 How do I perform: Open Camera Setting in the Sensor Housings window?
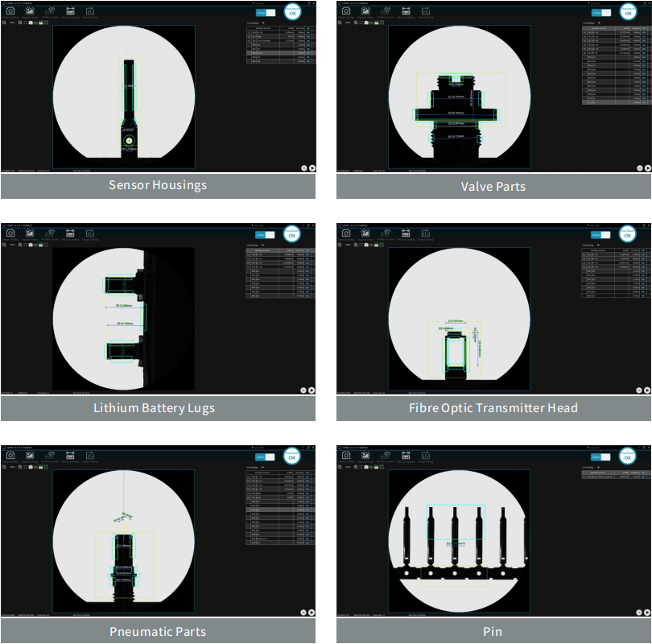pos(10,12)
